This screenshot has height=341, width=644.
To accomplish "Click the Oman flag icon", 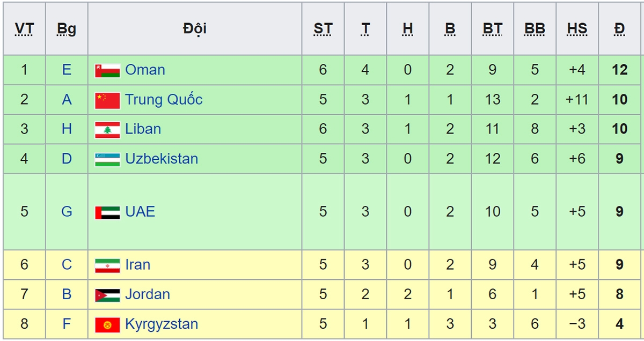I will [107, 70].
